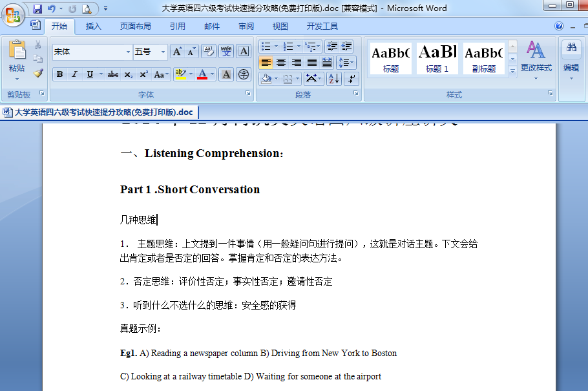
Task: Open Paragraph dialog launcher in 段落 group
Action: [x=355, y=94]
